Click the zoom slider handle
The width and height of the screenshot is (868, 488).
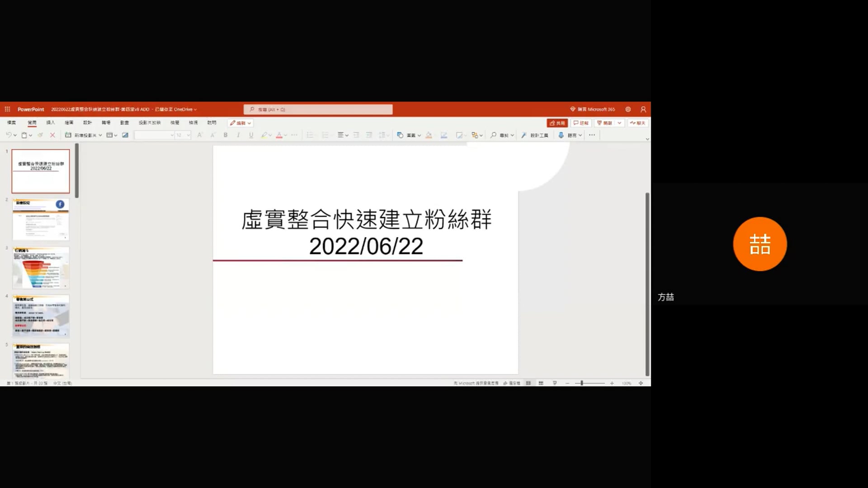coord(582,383)
